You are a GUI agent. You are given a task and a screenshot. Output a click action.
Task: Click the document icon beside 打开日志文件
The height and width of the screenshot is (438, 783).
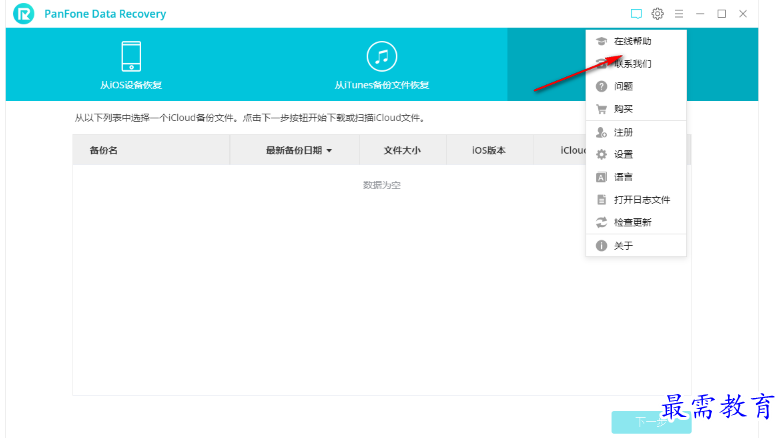tap(601, 200)
